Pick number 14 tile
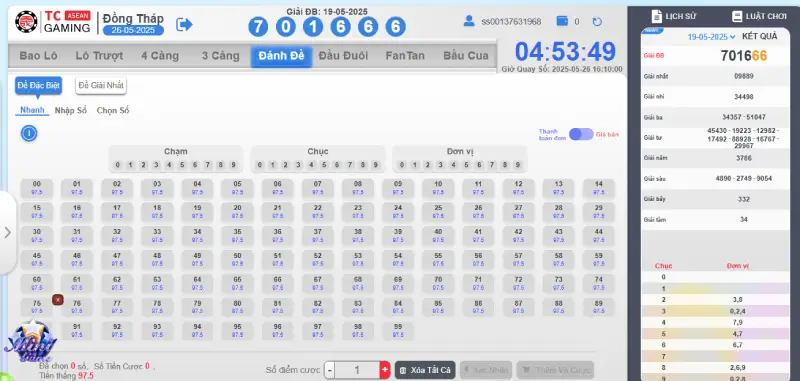 pyautogui.click(x=599, y=188)
